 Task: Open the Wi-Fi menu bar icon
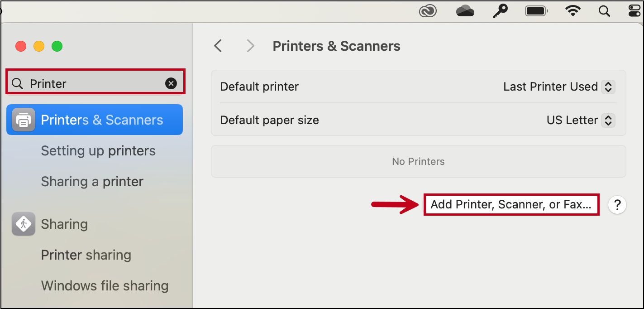coord(573,11)
